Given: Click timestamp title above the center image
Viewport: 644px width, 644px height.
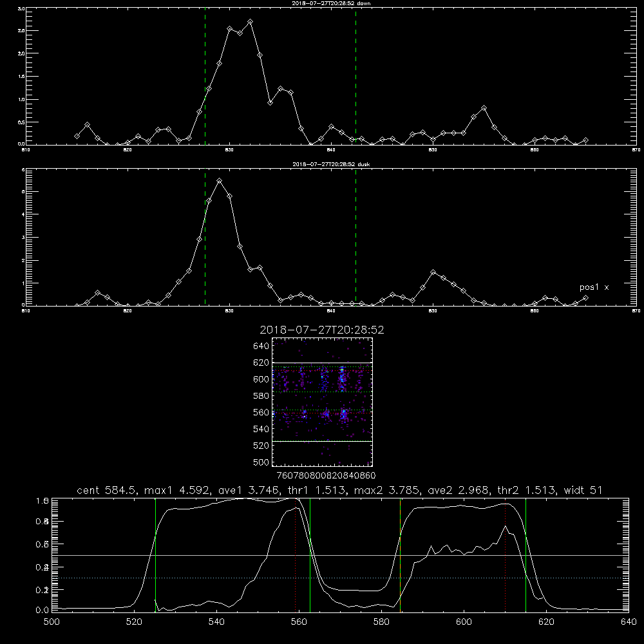Looking at the screenshot, I should [x=322, y=330].
